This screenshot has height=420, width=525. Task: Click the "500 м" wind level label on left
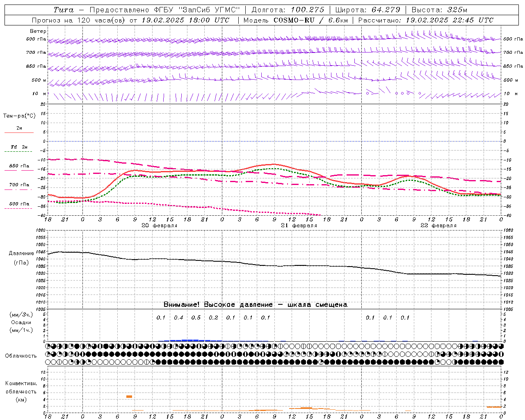tap(39, 80)
